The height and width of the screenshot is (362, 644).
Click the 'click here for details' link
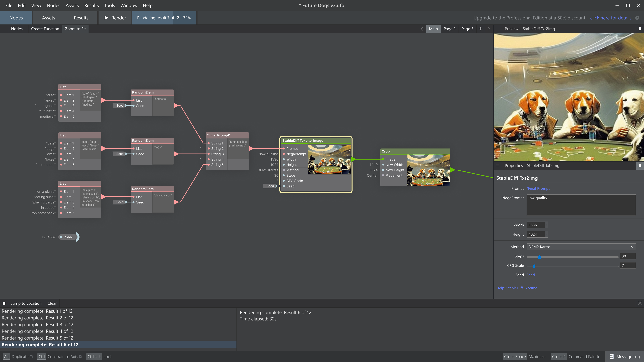611,18
